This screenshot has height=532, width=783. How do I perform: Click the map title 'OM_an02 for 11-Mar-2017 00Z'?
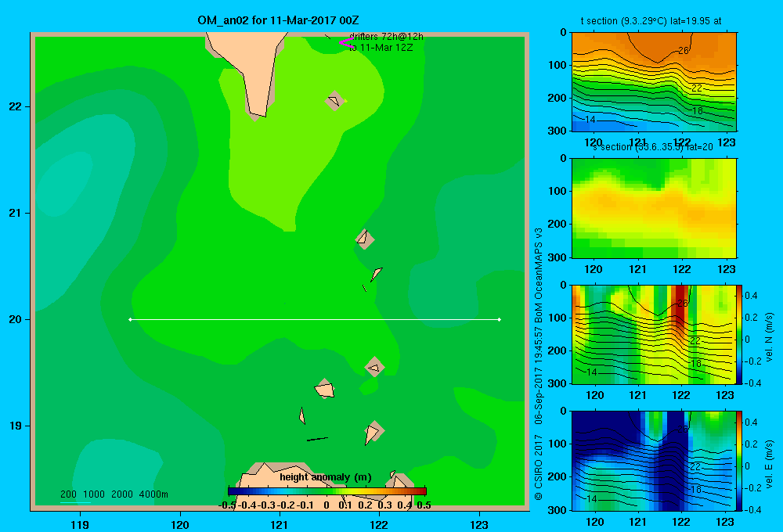tap(278, 20)
